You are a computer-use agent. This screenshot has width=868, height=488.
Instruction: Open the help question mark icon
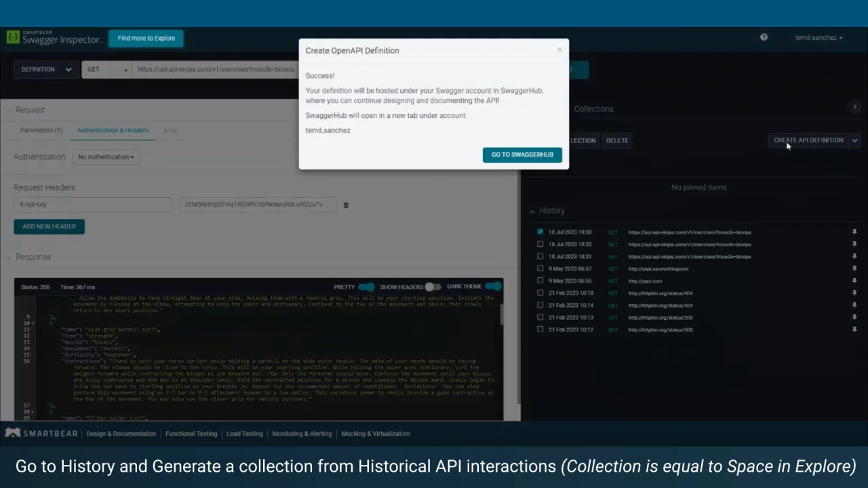764,37
